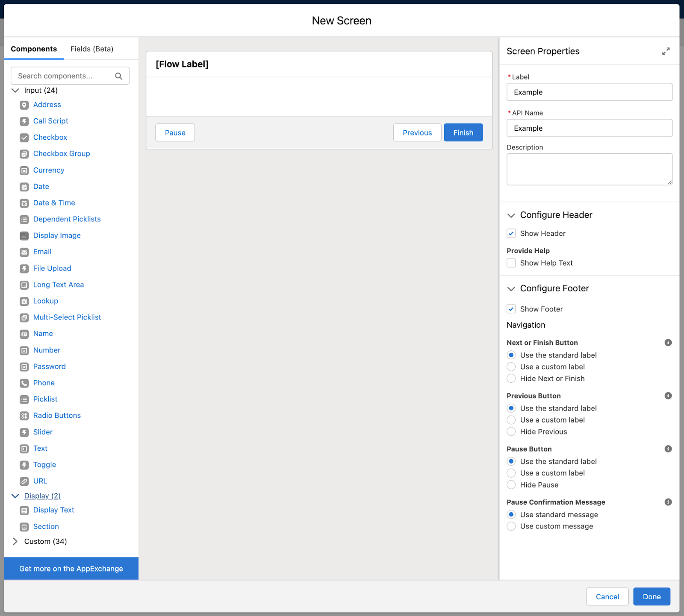684x616 pixels.
Task: Expand the Screen Properties panel fullscreen
Action: (666, 51)
